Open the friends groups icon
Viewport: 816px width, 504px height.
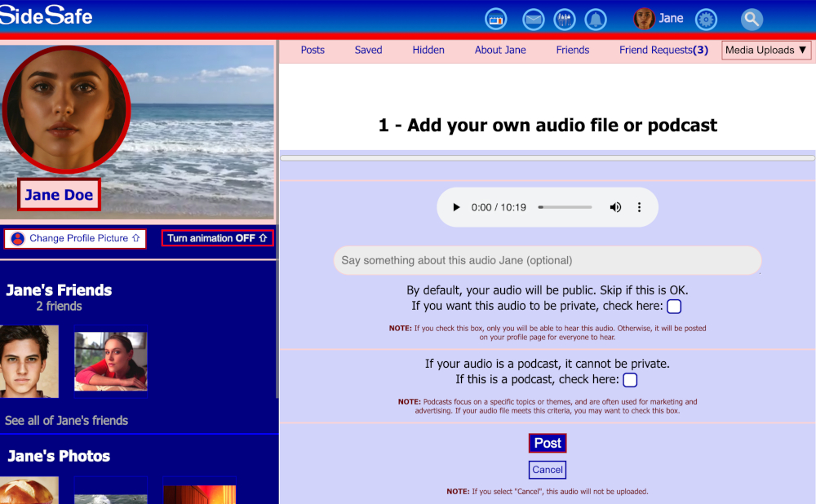tap(564, 19)
